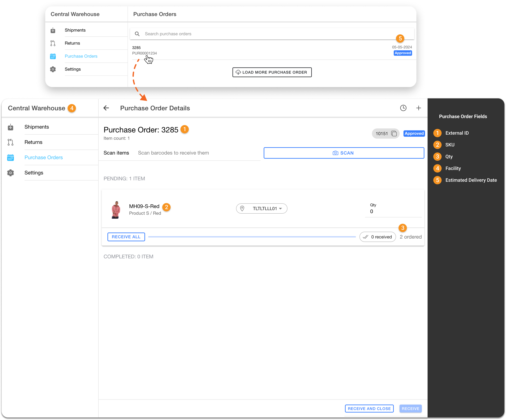Open Returns in the top sidebar menu
Viewport: 506px width, 420px height.
point(72,43)
